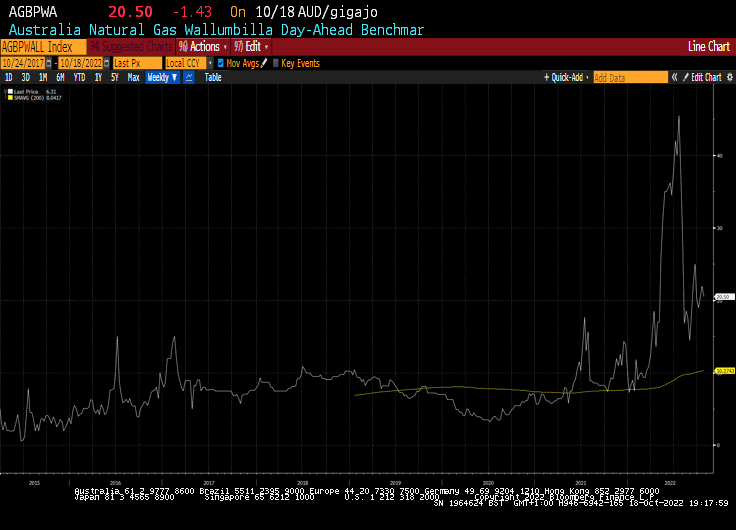
Task: Click the yellow SMAVG legend swatch
Action: pyautogui.click(x=10, y=97)
